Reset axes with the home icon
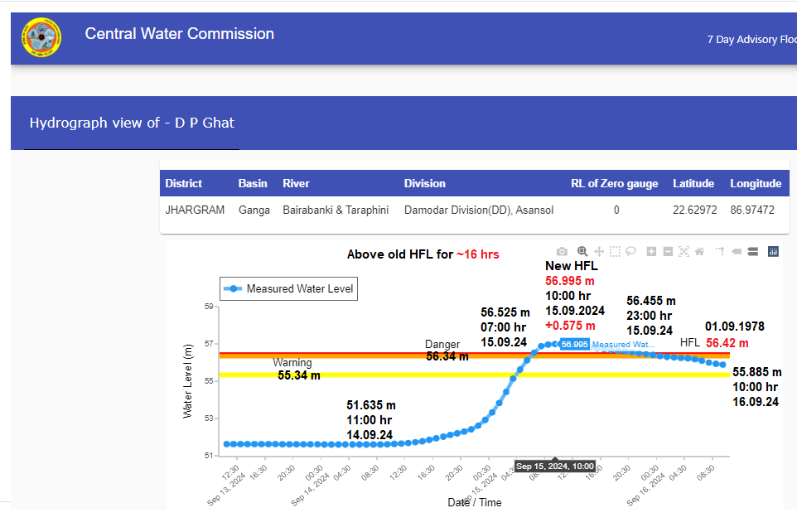The image size is (797, 532). point(699,252)
